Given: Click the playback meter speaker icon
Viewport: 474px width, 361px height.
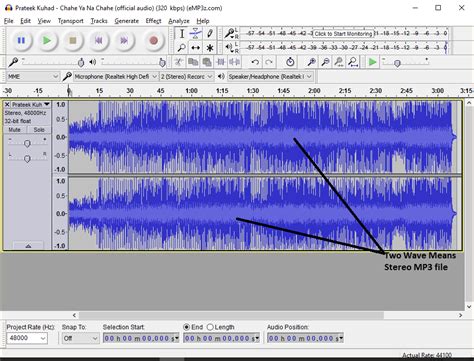Looking at the screenshot, I should click(x=229, y=47).
